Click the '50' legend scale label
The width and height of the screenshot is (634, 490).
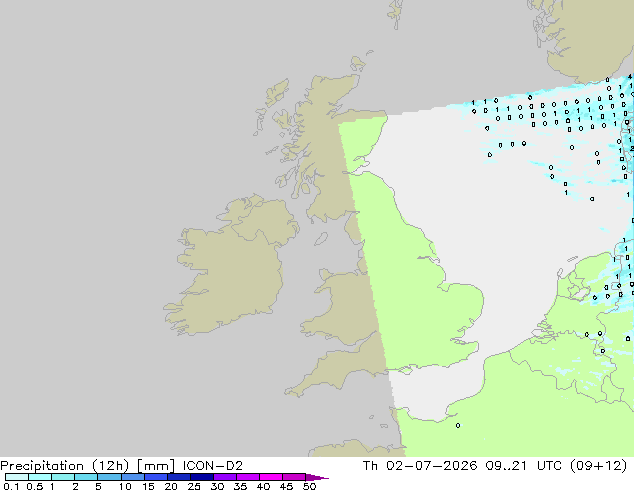point(309,486)
